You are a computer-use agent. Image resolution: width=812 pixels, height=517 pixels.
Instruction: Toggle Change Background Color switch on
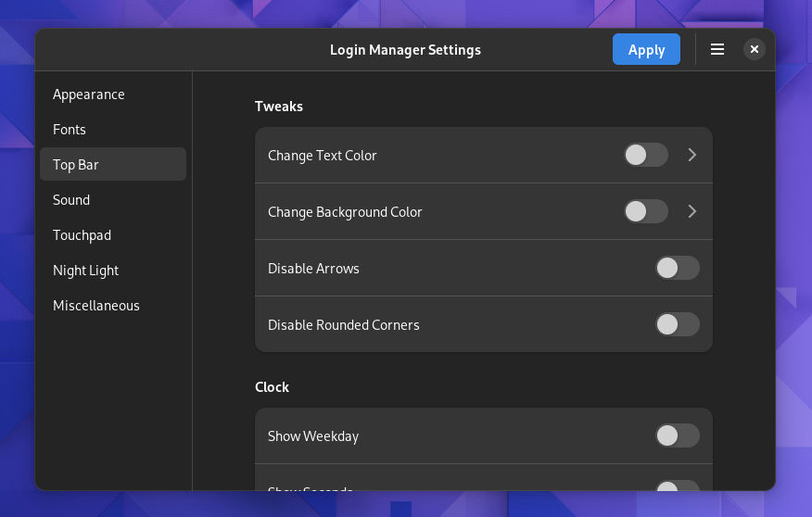pyautogui.click(x=646, y=212)
